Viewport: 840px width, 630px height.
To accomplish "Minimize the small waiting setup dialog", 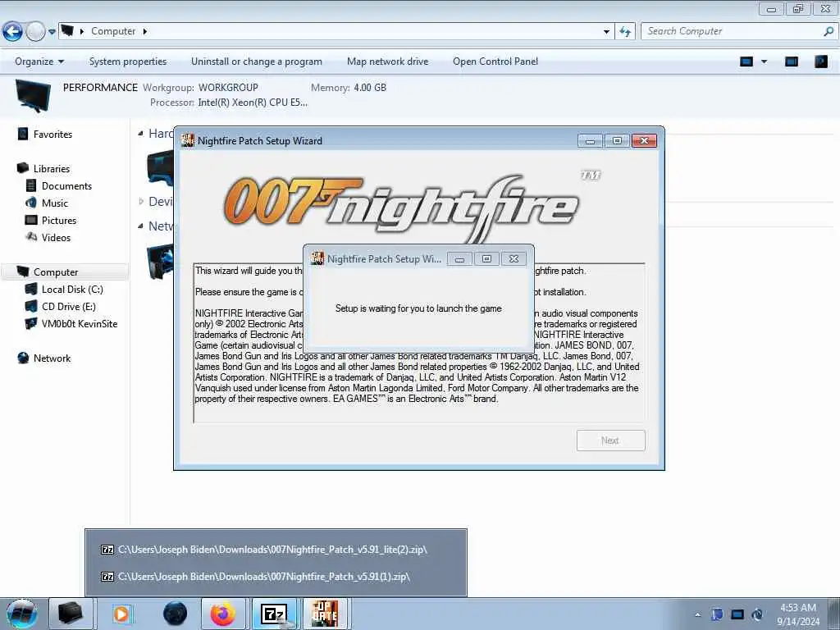I will point(459,259).
